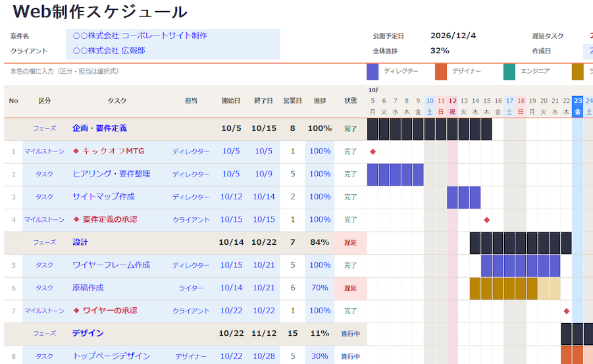This screenshot has height=364, width=593.
Task: Click the 営業日 column header
Action: coord(293,101)
